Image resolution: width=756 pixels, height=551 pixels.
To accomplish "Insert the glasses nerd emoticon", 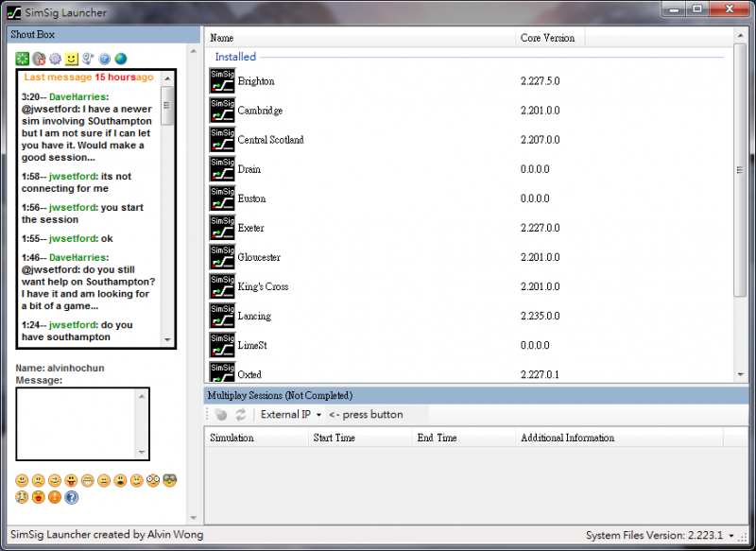I will [170, 481].
